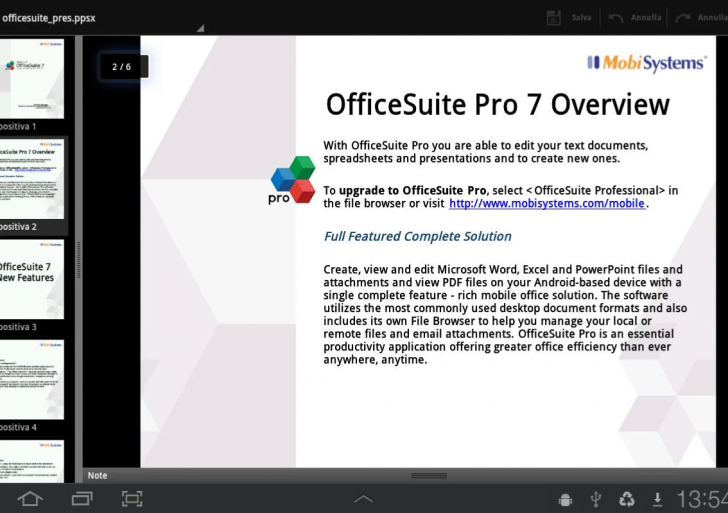Open the filename dropdown triangle
Viewport: 728px width, 513px height.
click(200, 28)
